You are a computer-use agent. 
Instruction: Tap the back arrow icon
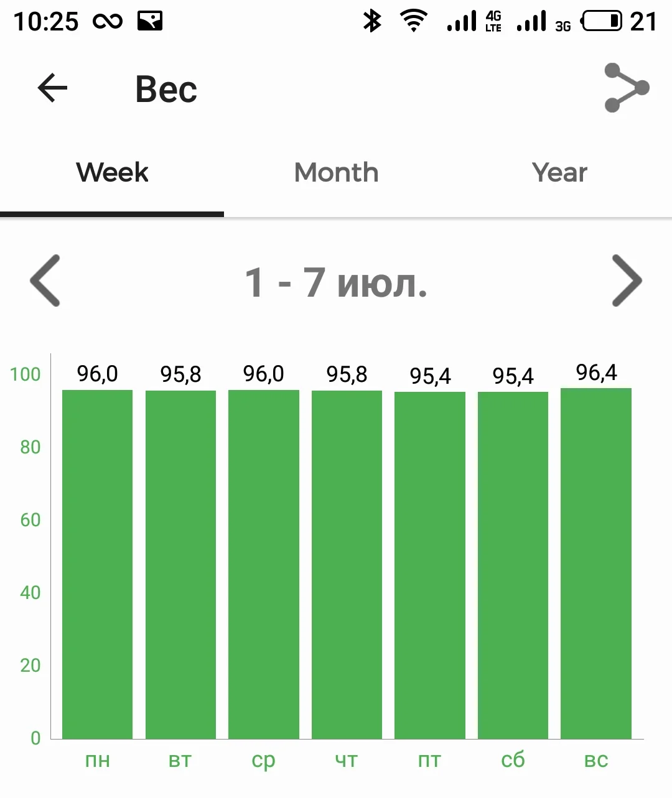(x=52, y=88)
